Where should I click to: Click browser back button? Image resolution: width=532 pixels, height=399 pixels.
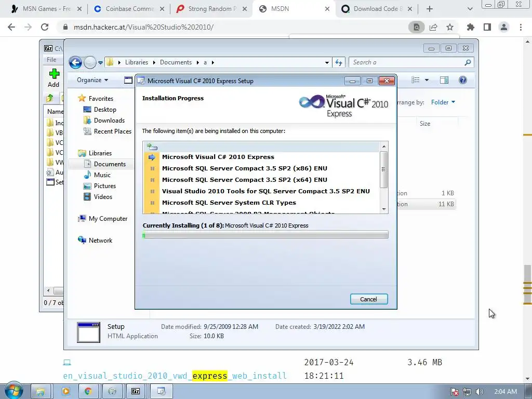click(x=11, y=27)
